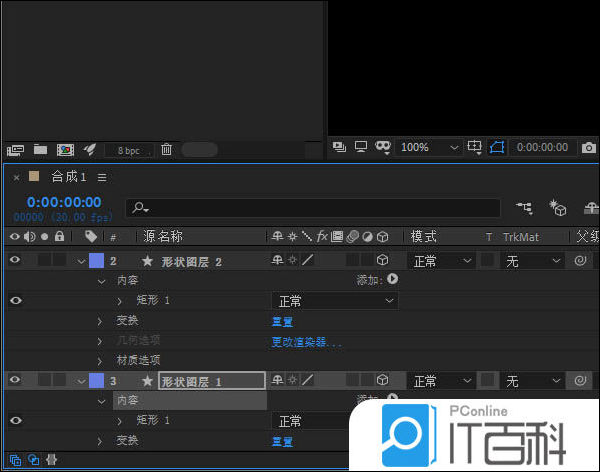Screen dimensions: 600x472
Task: Open TrkMat dropdown for 形状图层 2
Action: tap(532, 261)
